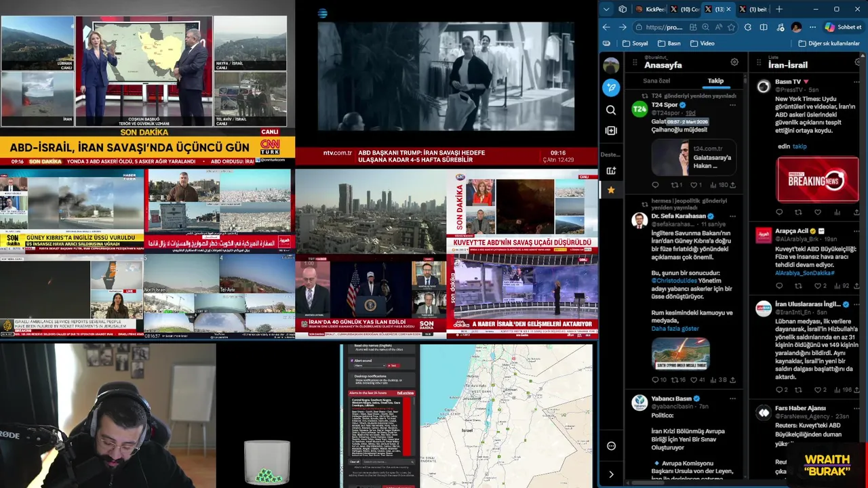Image resolution: width=868 pixels, height=488 pixels.
Task: Like the T24 Spor post
Action: [x=694, y=185]
